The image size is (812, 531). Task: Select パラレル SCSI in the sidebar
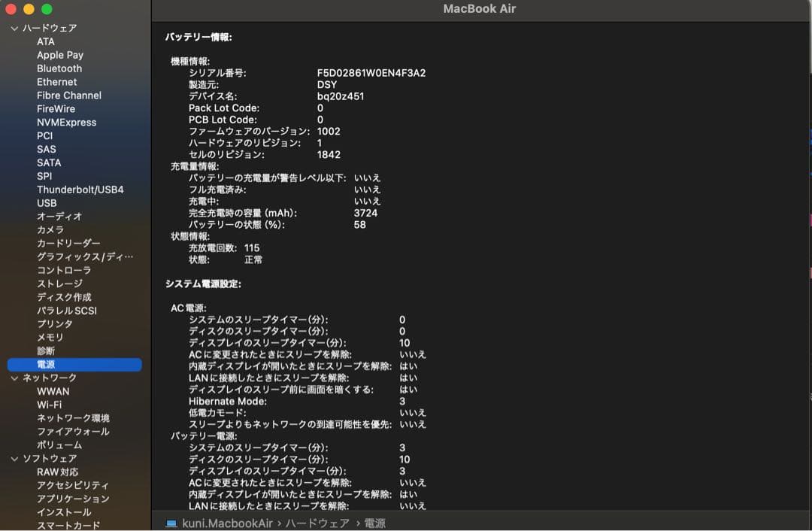67,311
